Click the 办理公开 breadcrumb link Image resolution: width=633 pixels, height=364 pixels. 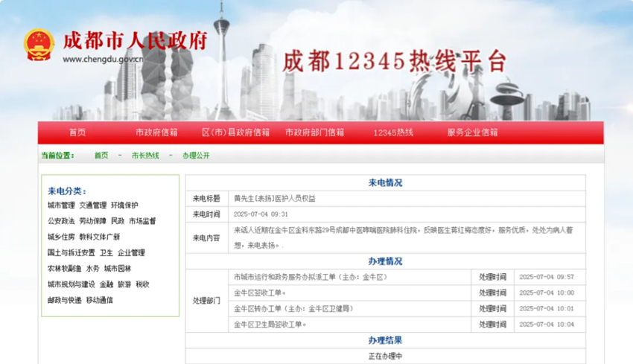(x=196, y=156)
